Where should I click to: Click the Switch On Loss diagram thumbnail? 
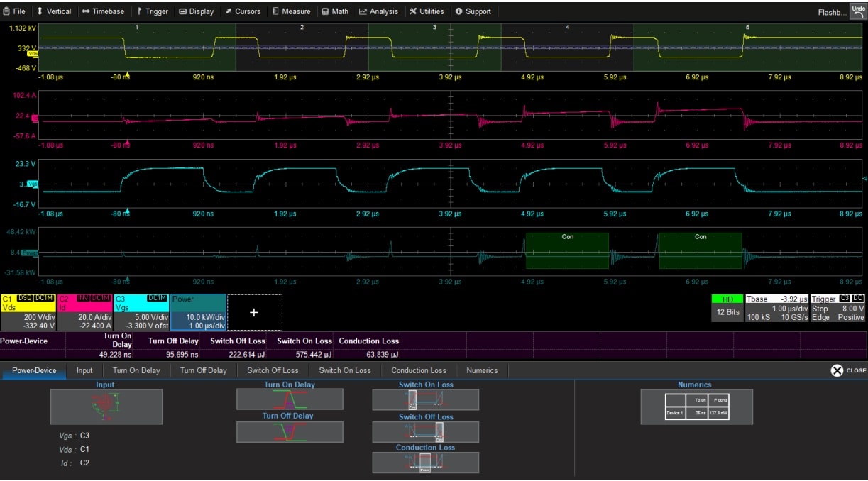tap(426, 399)
